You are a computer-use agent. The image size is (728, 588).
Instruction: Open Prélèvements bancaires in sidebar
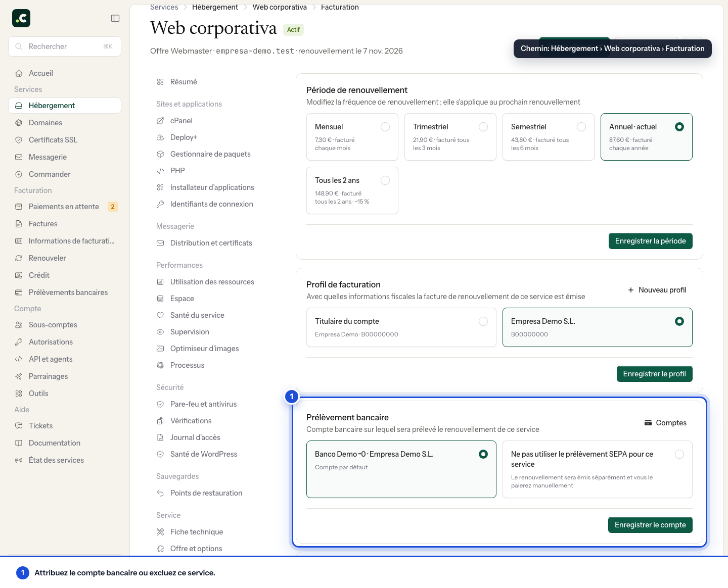[x=65, y=292]
